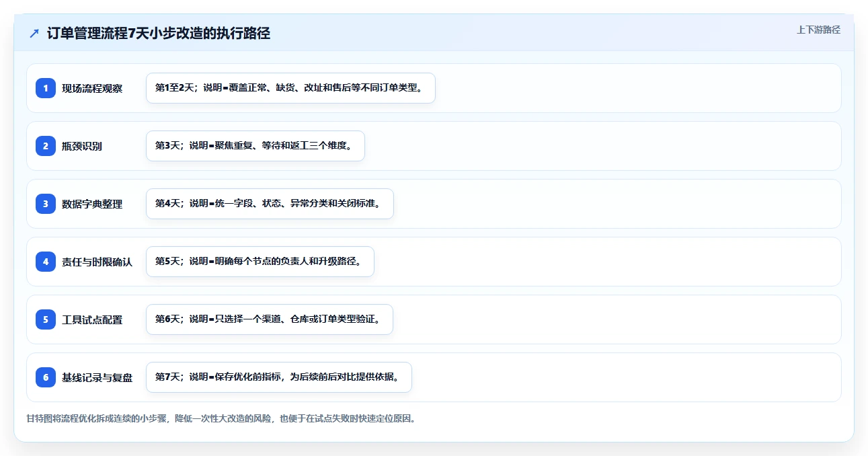Viewport: 868px width, 456px height.
Task: Click the 第6天 description box
Action: (270, 319)
